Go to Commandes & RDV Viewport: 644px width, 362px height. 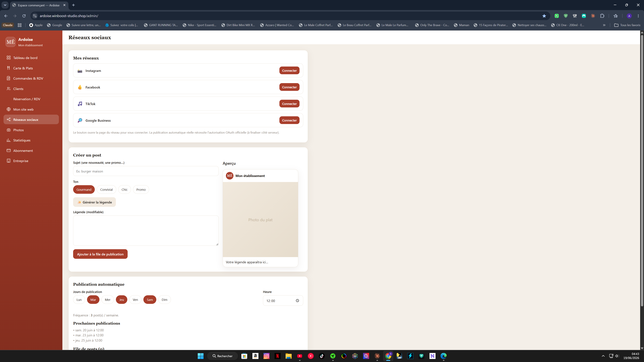pyautogui.click(x=31, y=78)
